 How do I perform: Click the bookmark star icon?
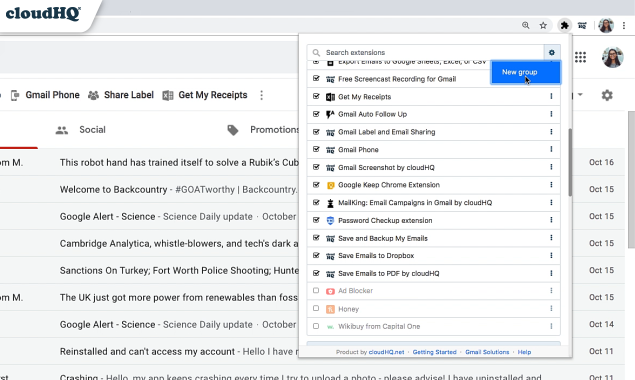[543, 26]
